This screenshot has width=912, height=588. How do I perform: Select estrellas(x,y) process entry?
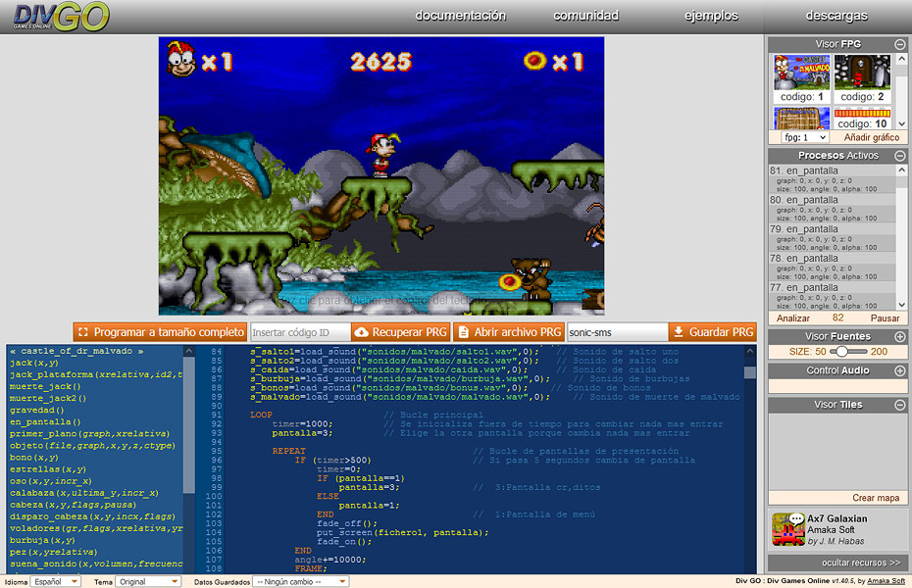pyautogui.click(x=48, y=468)
